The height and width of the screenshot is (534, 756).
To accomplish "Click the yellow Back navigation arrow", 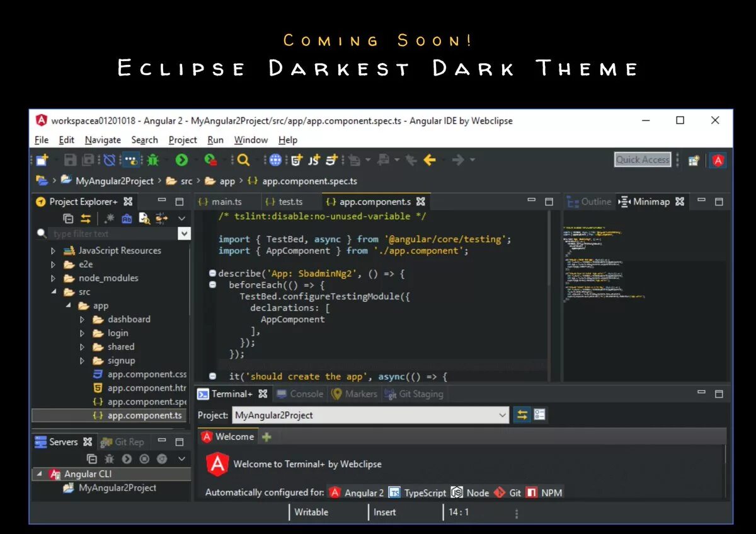I will (x=430, y=160).
